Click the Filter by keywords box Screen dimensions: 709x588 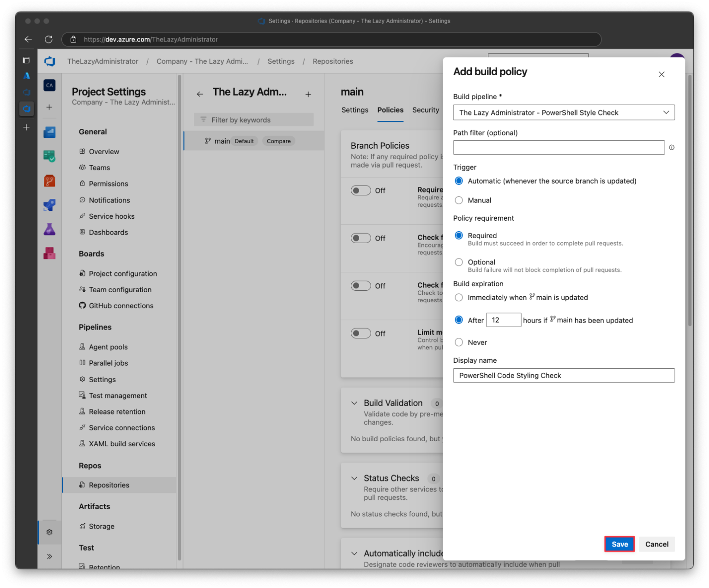point(254,120)
